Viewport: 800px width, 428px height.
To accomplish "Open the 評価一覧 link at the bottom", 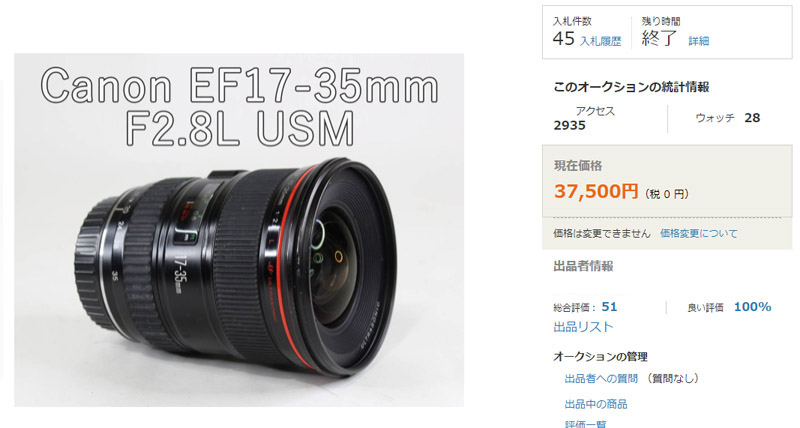I will 585,424.
